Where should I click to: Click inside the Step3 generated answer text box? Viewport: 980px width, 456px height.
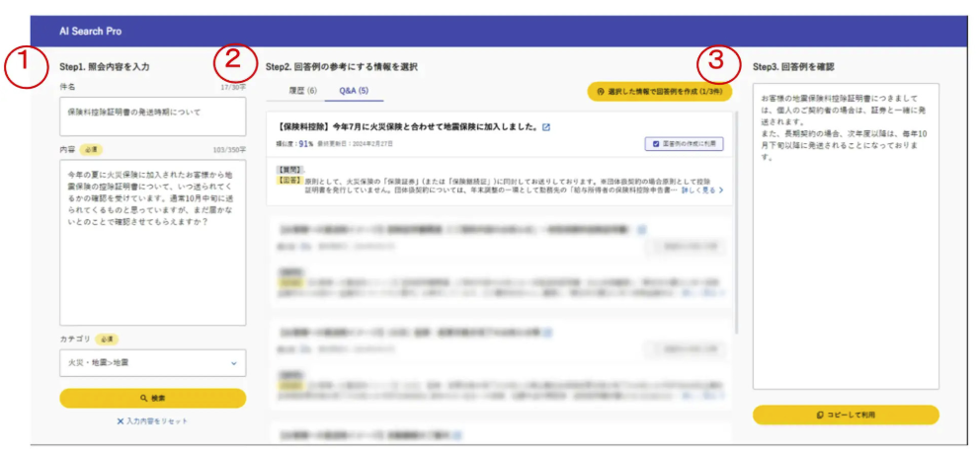click(x=845, y=237)
